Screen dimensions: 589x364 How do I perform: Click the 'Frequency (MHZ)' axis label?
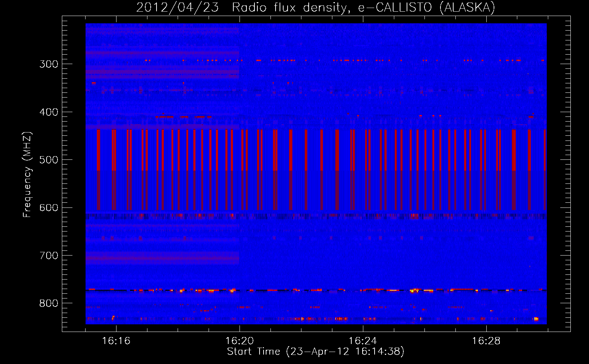click(27, 174)
